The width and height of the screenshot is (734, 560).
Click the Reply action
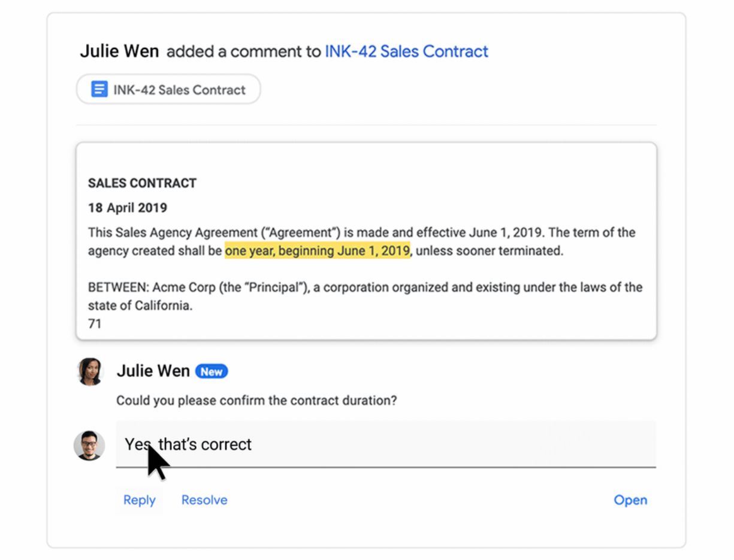pos(139,500)
